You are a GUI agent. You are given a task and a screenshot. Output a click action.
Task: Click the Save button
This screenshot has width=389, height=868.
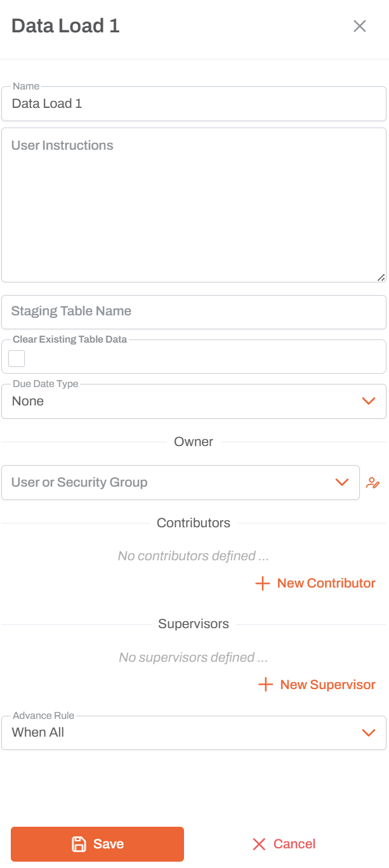coord(96,844)
